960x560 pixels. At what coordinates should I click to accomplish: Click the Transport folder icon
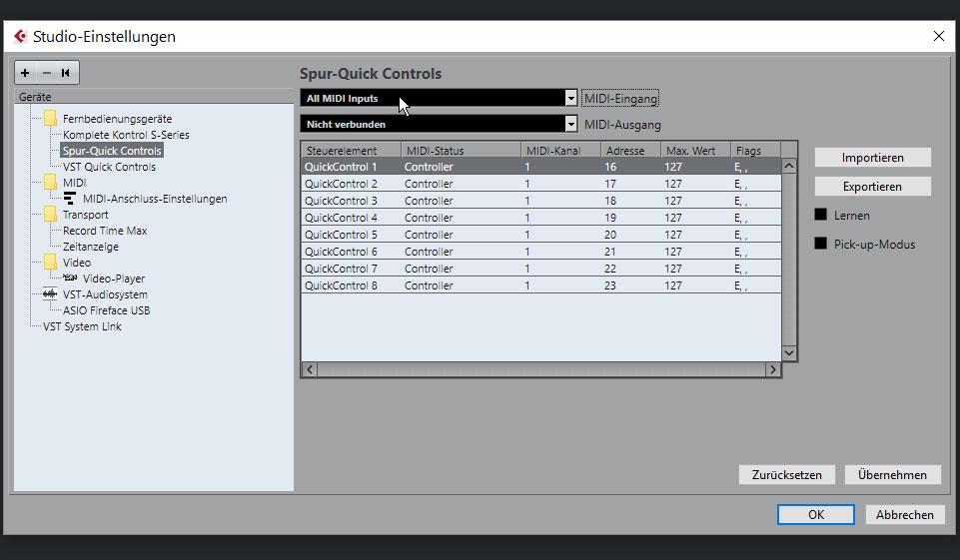point(50,215)
